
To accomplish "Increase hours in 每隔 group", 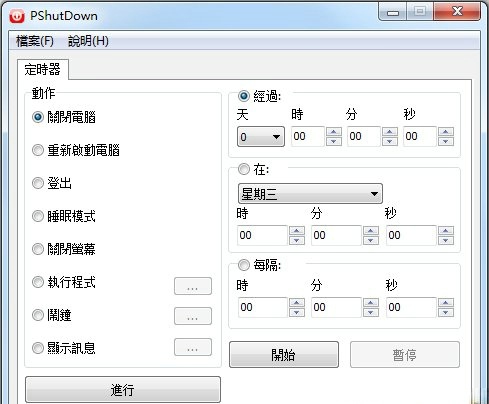I will pyautogui.click(x=297, y=302).
